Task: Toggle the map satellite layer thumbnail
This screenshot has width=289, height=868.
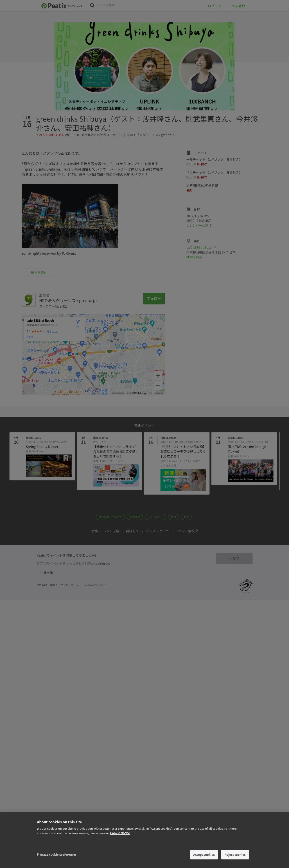Action: (x=29, y=388)
